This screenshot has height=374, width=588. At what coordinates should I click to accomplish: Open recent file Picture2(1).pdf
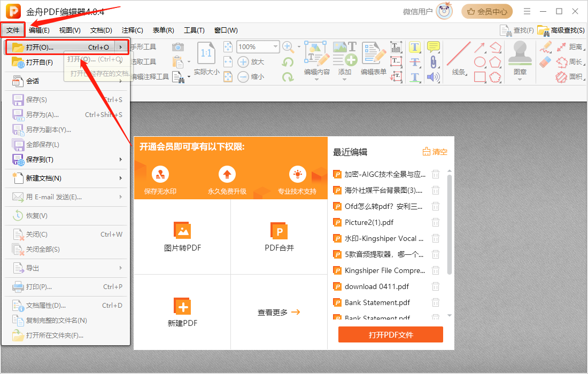point(369,223)
